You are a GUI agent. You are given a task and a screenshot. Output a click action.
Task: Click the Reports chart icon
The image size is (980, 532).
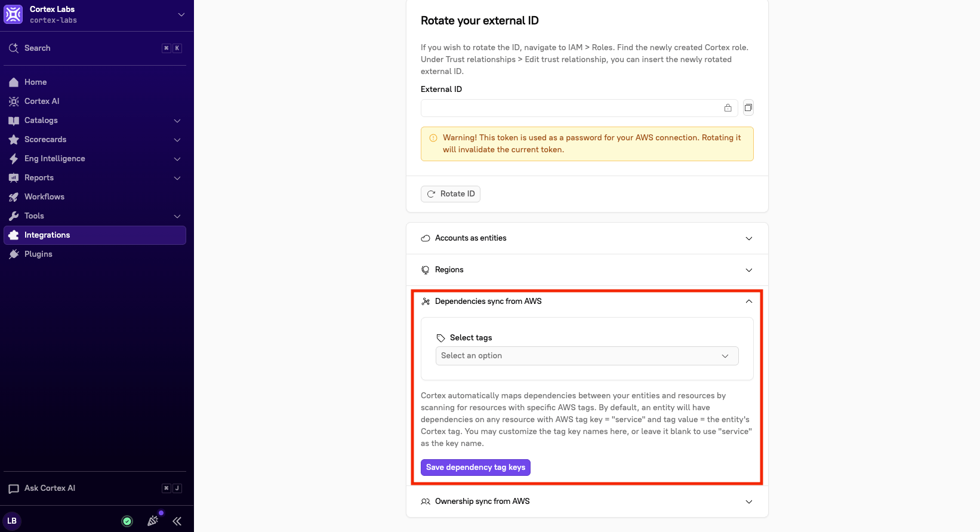point(14,178)
